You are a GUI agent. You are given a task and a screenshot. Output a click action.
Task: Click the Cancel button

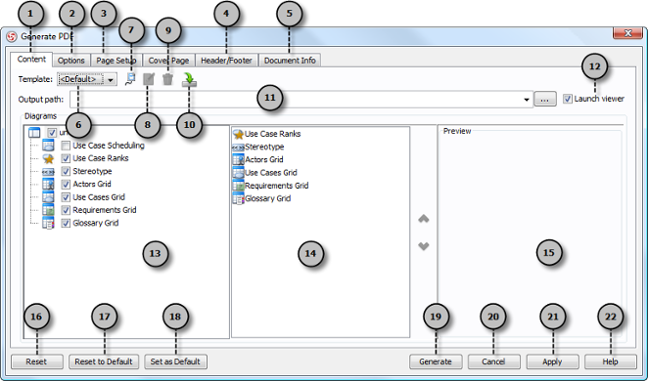pyautogui.click(x=493, y=362)
